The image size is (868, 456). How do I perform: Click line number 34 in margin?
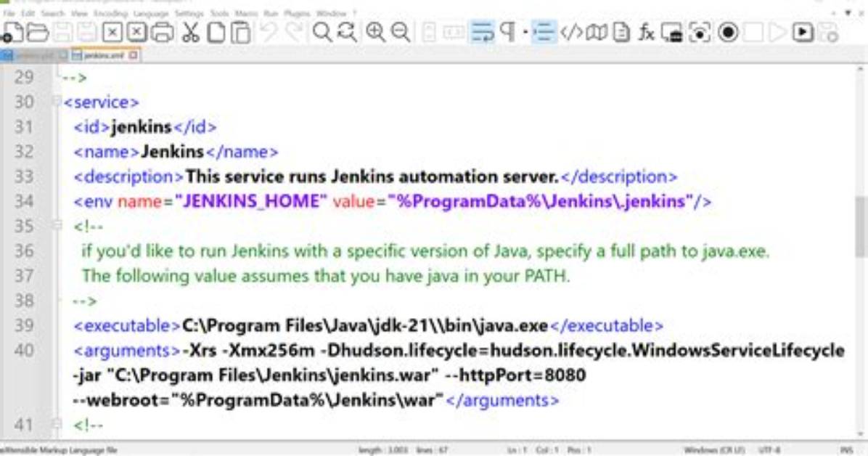pos(24,201)
